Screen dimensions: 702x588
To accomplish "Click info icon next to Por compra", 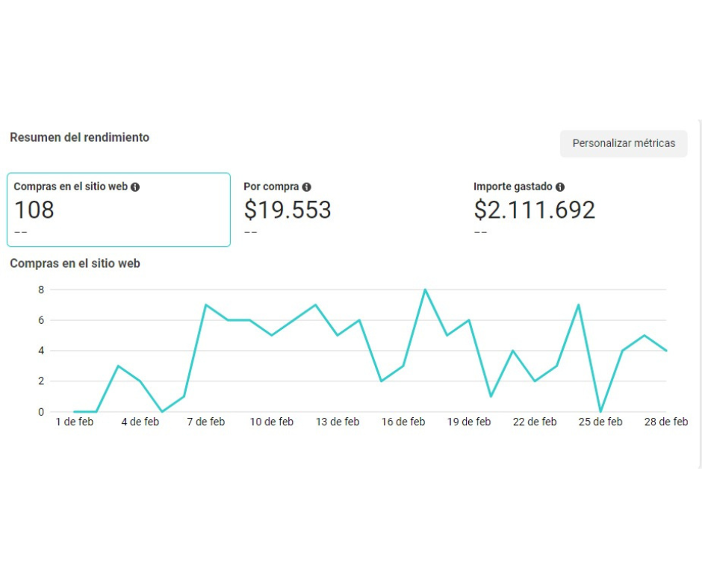I will [x=306, y=187].
